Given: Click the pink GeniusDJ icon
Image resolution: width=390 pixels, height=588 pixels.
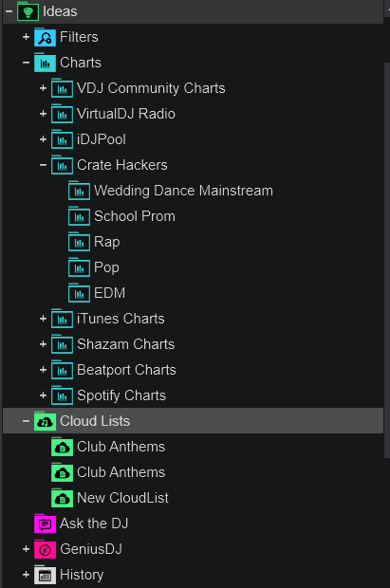Looking at the screenshot, I should 45,549.
